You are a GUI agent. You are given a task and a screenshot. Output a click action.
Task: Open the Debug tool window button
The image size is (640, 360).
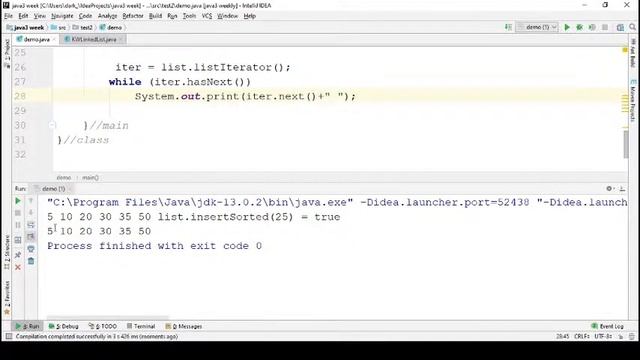pos(64,326)
